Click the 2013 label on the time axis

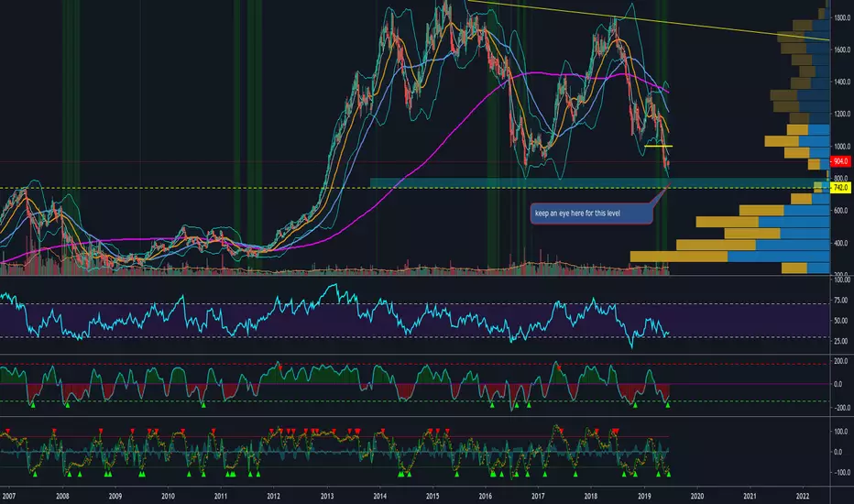click(327, 497)
